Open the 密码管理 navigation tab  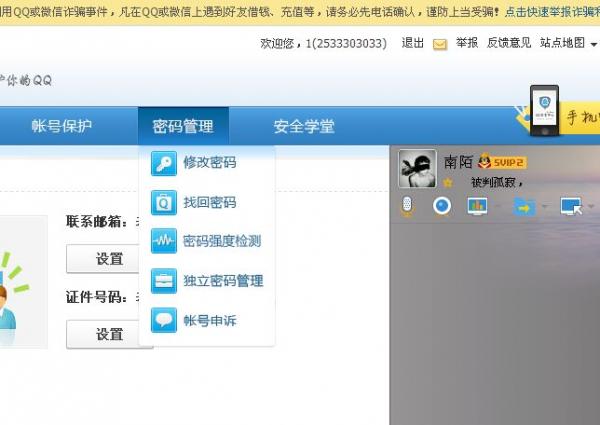[x=183, y=126]
